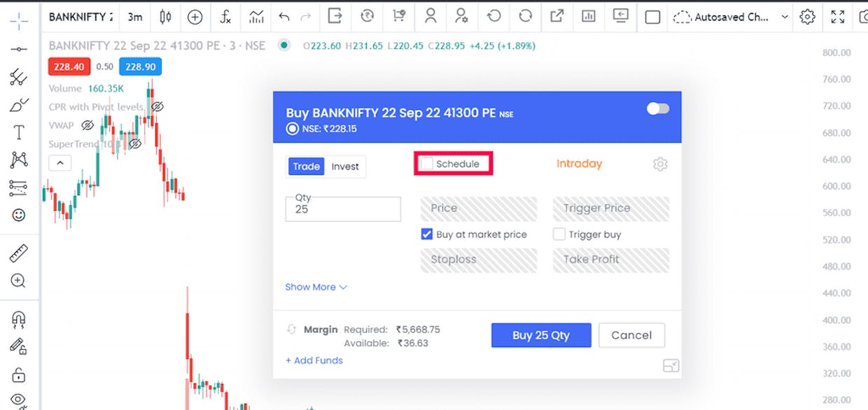Toggle the buy/sell switch in dialog header

pos(658,108)
